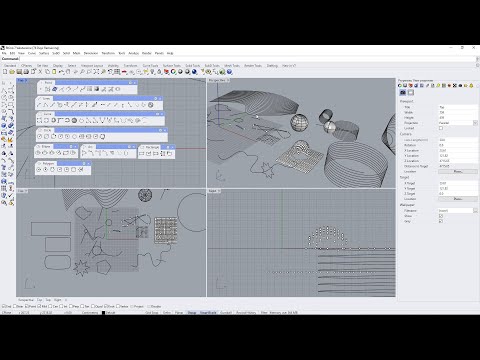Open gear options on Polygon floating toolbar
The image size is (480, 360).
[x=84, y=163]
